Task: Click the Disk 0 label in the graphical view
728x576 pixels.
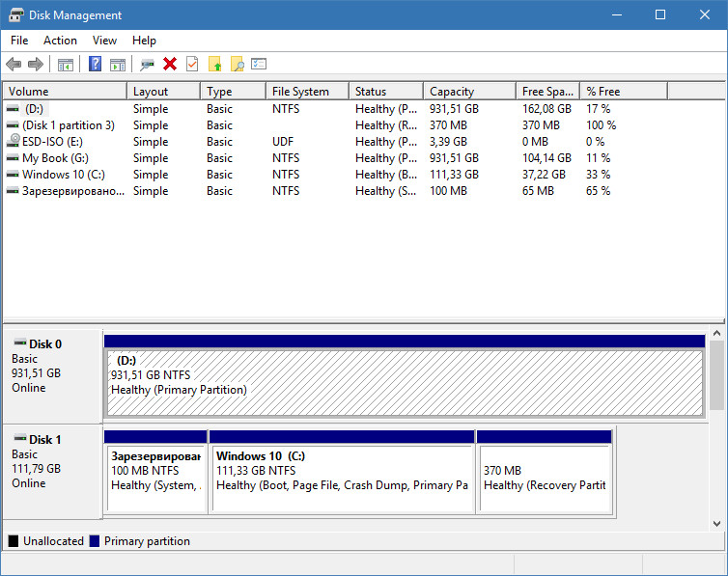Action: tap(45, 344)
